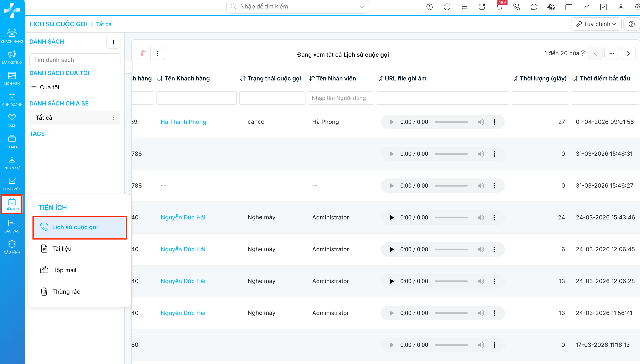Sort by Trạng thái cuộc gọi column
This screenshot has width=640, height=364.
pos(271,79)
